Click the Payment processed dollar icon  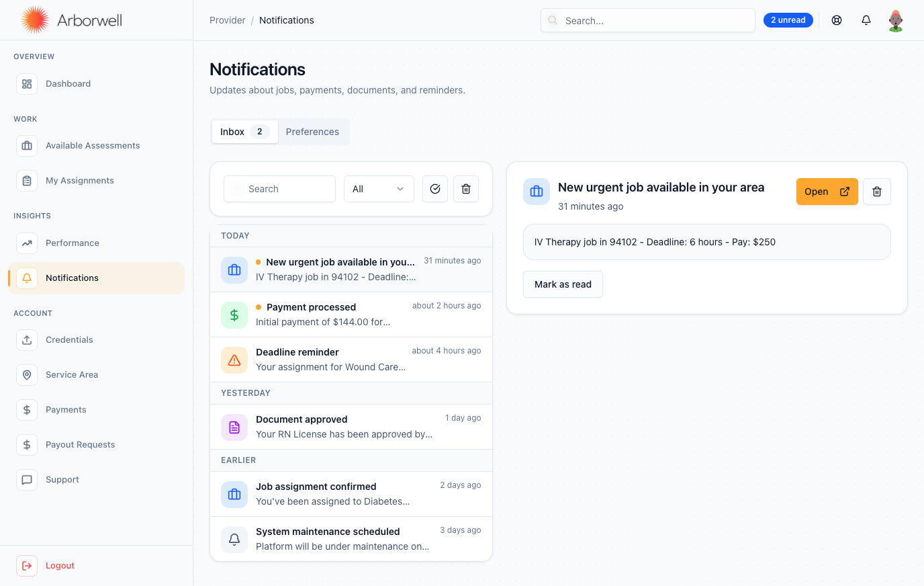coord(234,315)
